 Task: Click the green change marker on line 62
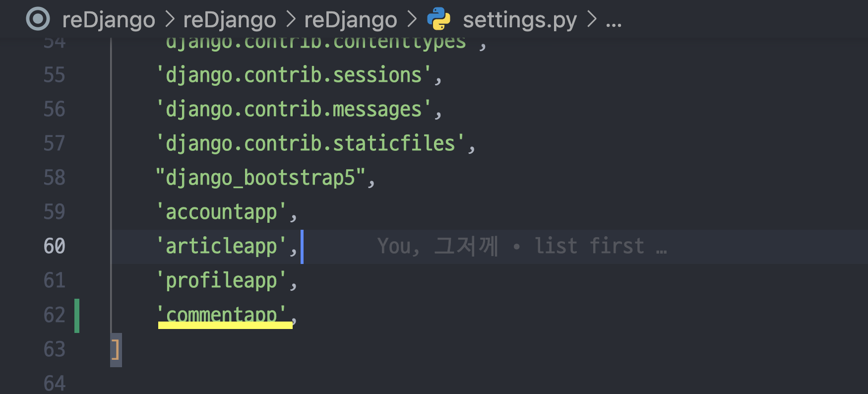(x=77, y=316)
